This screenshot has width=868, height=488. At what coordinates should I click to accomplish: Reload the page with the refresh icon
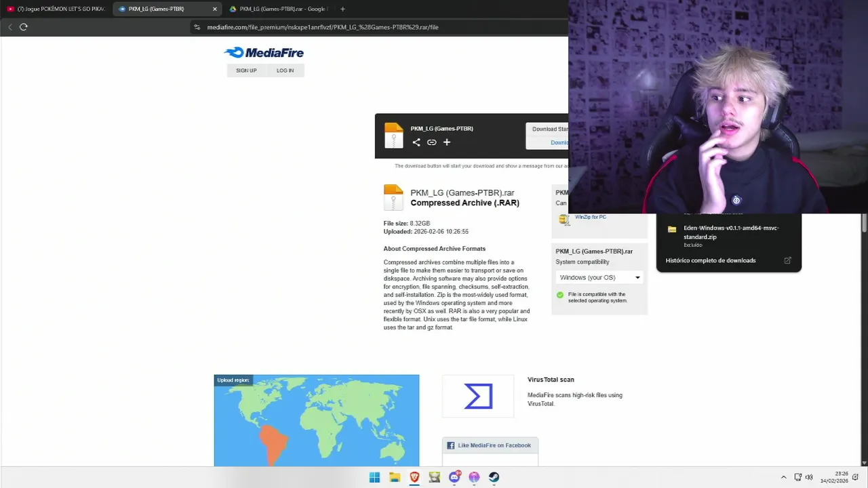(24, 27)
